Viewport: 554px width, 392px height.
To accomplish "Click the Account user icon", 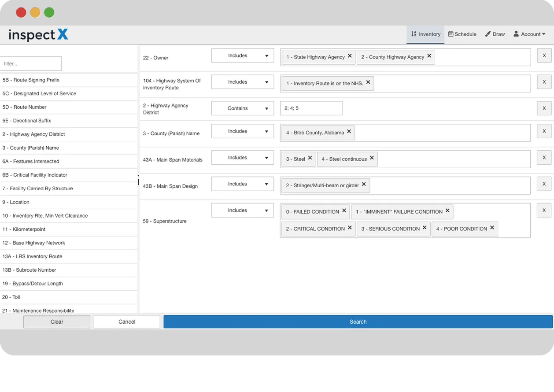I will tap(516, 34).
